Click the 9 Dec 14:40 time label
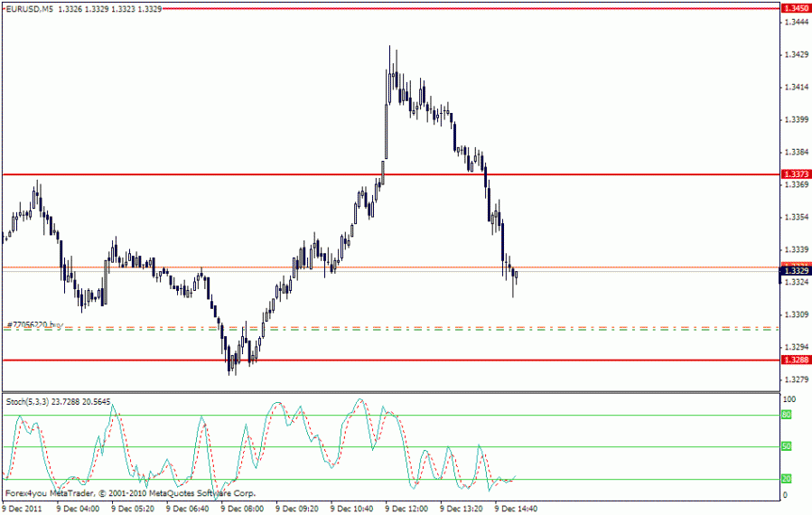 [x=517, y=509]
